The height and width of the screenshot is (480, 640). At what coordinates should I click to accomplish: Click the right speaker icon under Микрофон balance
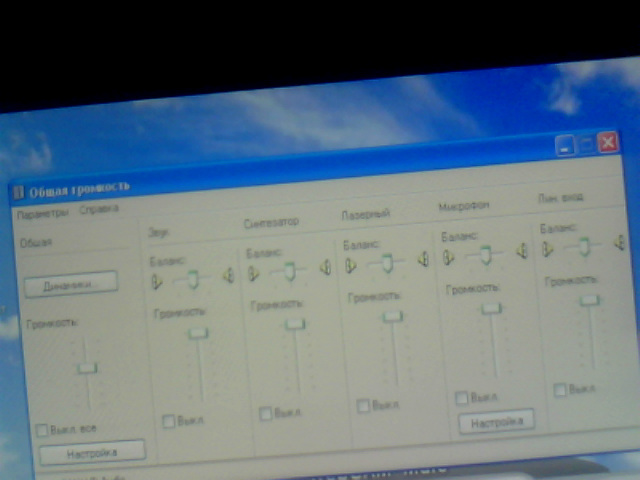[521, 251]
